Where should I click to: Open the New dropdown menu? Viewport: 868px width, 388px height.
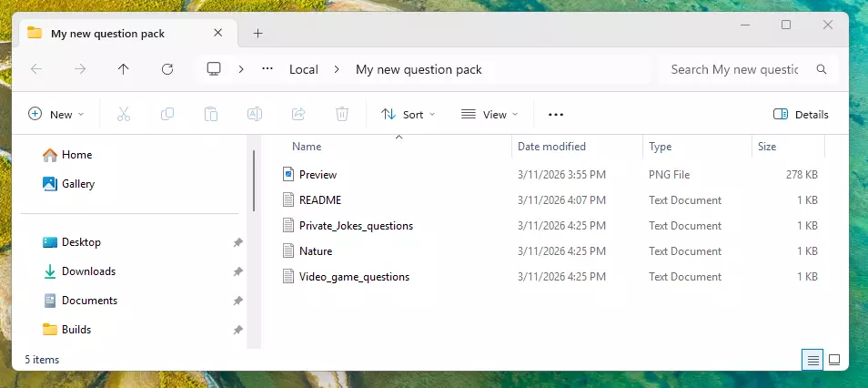coord(56,114)
